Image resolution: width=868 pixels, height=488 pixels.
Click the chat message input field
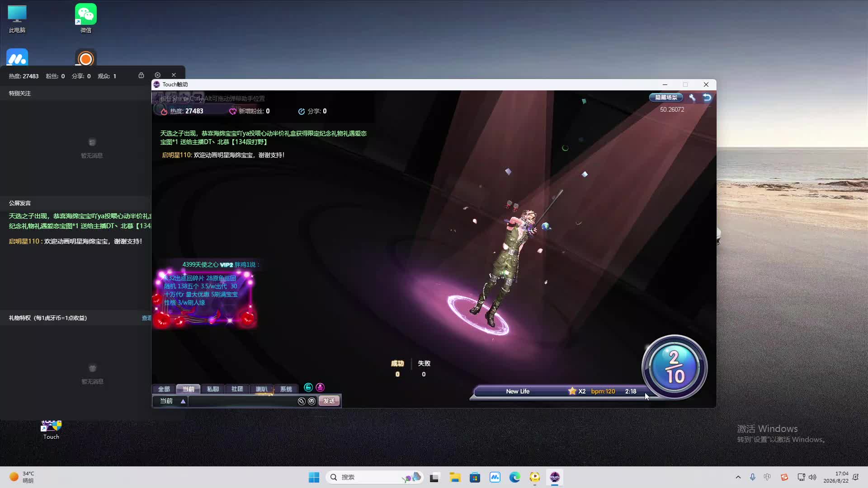242,401
